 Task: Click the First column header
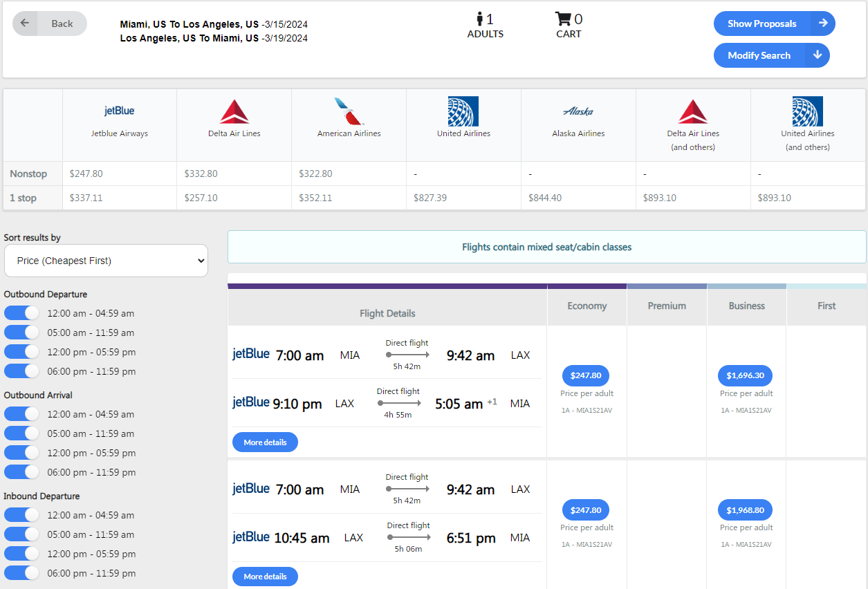827,306
